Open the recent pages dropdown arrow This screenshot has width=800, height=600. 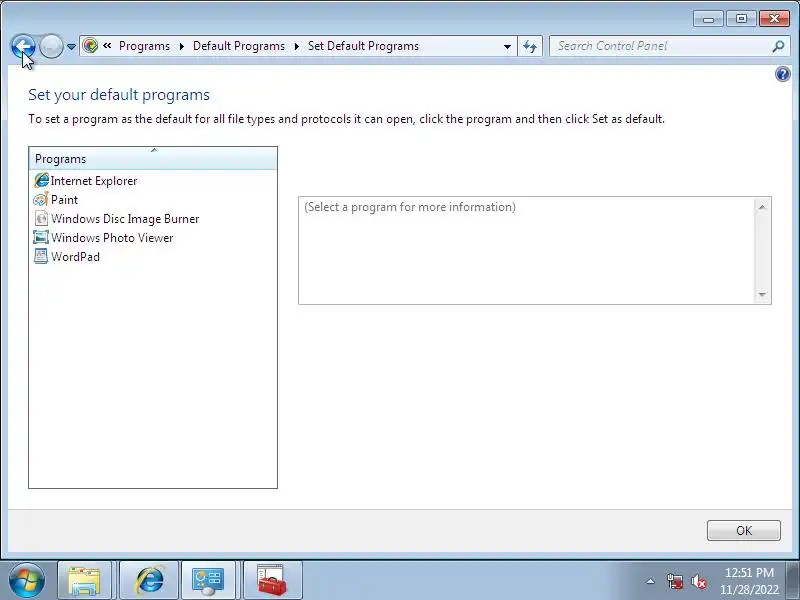click(71, 46)
